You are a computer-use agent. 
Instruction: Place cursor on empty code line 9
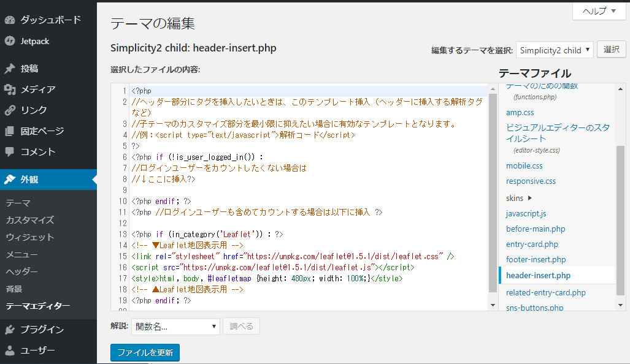click(309, 190)
